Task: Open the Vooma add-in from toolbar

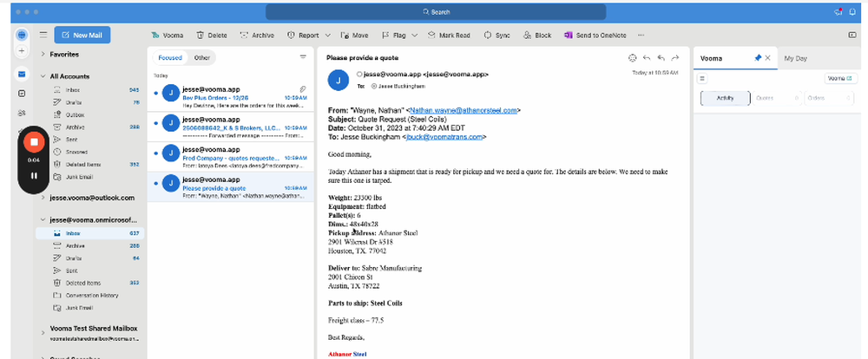Action: (x=168, y=35)
